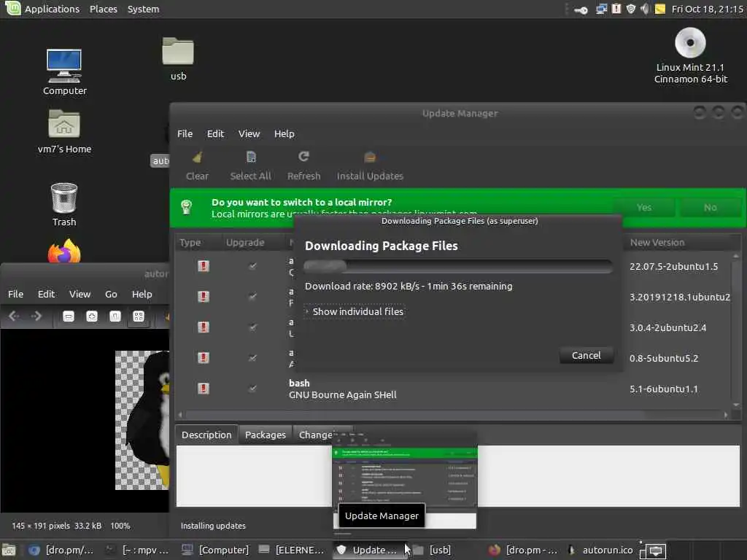747x560 pixels.
Task: Click clock showing Fri Oct 18, 21:15
Action: 707,9
